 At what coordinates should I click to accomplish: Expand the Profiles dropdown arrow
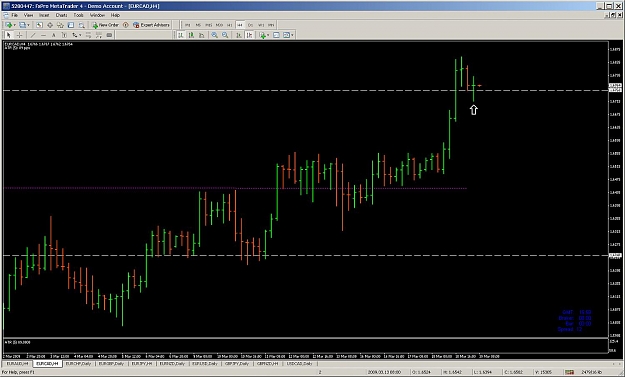point(28,25)
